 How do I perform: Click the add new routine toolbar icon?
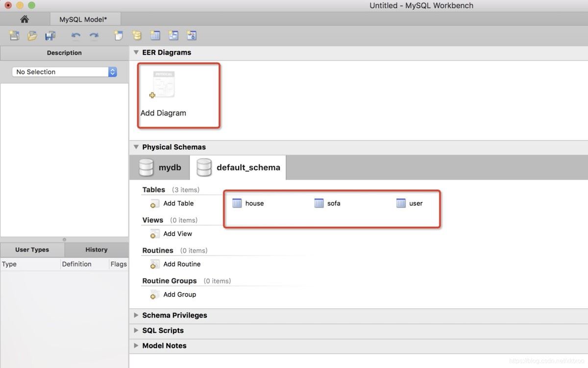pos(192,35)
